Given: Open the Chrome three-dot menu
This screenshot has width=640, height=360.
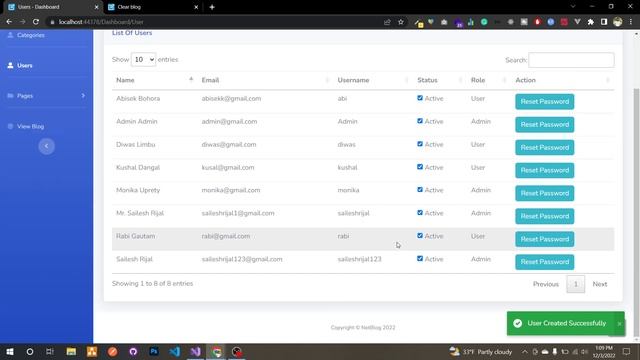Looking at the screenshot, I should click(x=631, y=22).
